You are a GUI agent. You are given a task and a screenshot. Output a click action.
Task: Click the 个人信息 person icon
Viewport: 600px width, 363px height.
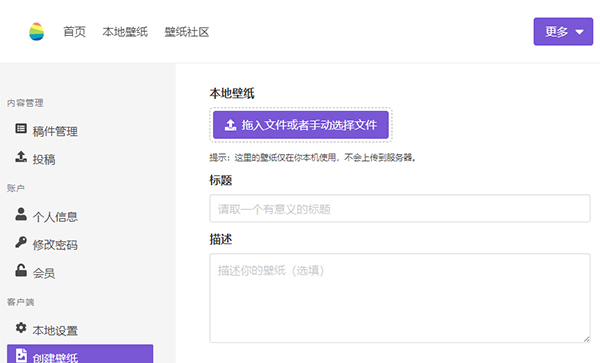[21, 214]
